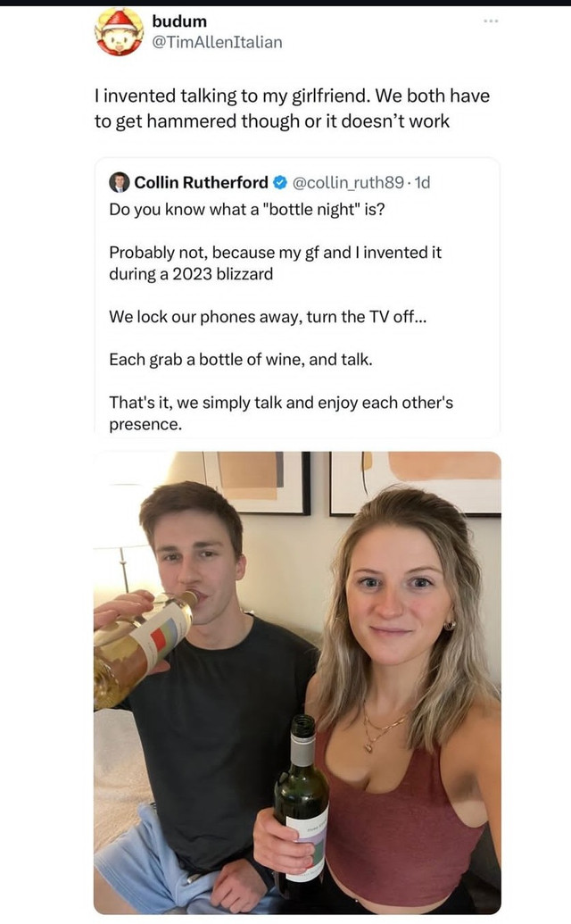
Task: Click the "That's it, we simply talk" paragraph
Action: [280, 413]
